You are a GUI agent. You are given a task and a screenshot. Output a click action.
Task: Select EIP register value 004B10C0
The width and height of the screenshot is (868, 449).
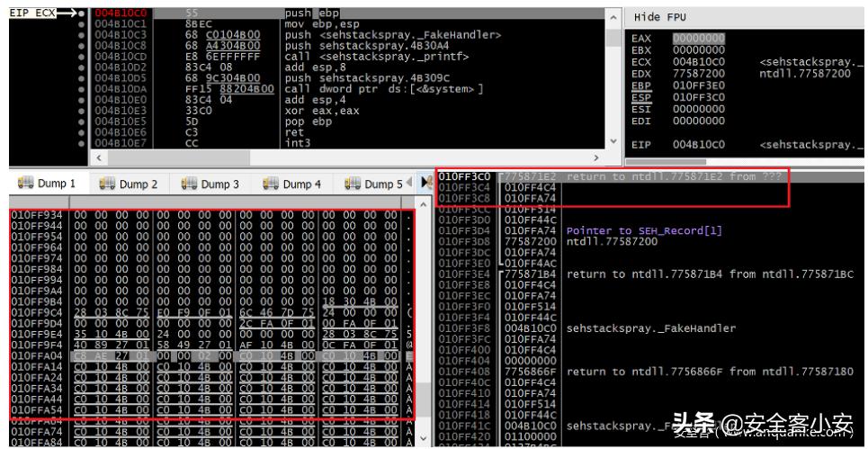[699, 145]
